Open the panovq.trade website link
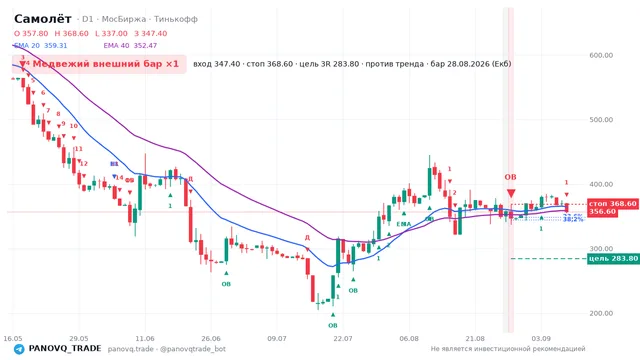Image resolution: width=640 pixels, height=360 pixels. pos(131,349)
